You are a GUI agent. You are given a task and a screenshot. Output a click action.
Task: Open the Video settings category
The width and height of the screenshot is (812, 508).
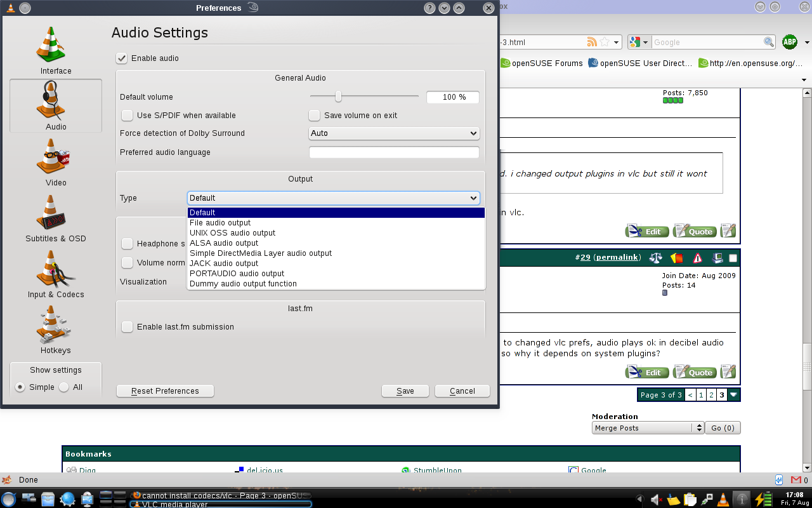coord(56,163)
